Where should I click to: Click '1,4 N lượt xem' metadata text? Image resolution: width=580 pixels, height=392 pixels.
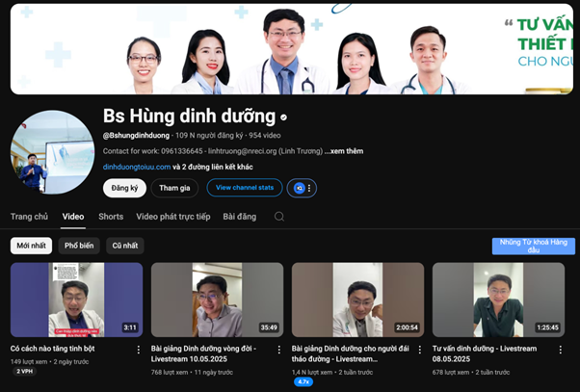pos(312,373)
